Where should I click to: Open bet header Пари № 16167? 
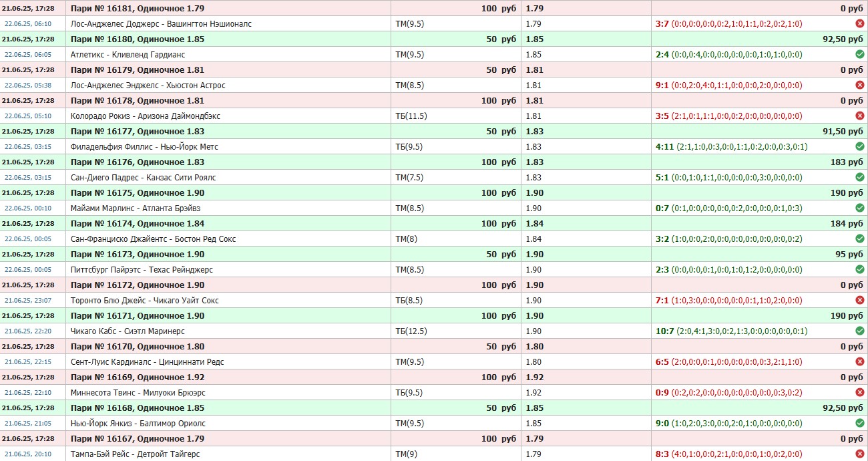(138, 439)
